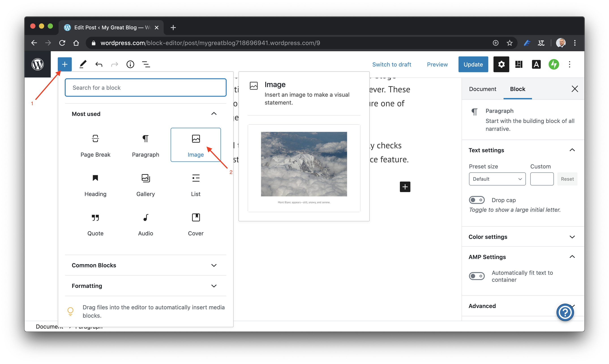609x364 pixels.
Task: Select the Edit Post browser tab
Action: 111,28
